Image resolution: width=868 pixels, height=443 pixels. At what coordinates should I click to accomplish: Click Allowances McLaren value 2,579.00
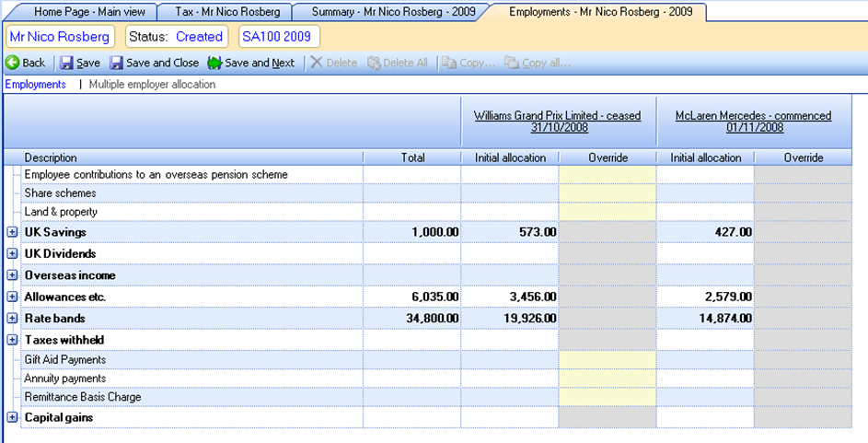click(728, 297)
